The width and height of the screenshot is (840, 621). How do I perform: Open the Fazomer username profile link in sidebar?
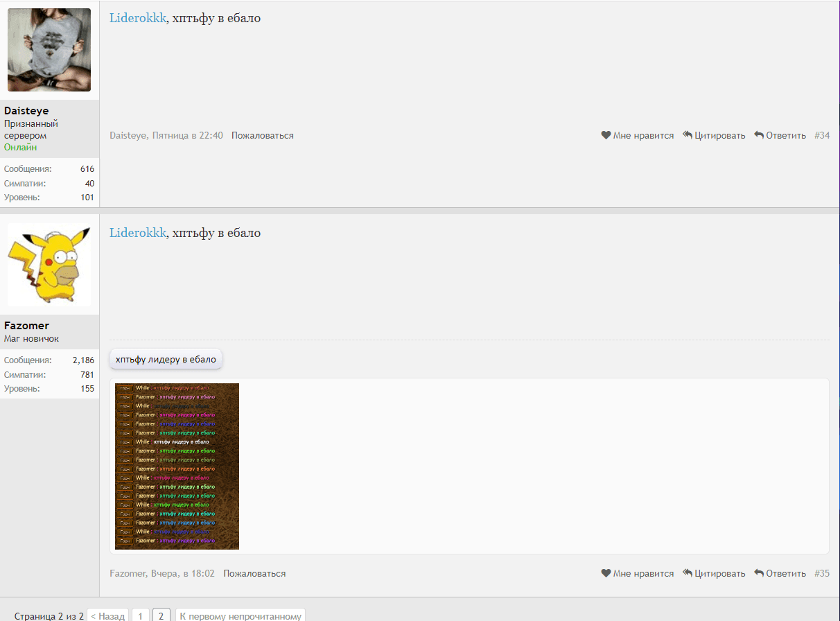click(26, 326)
